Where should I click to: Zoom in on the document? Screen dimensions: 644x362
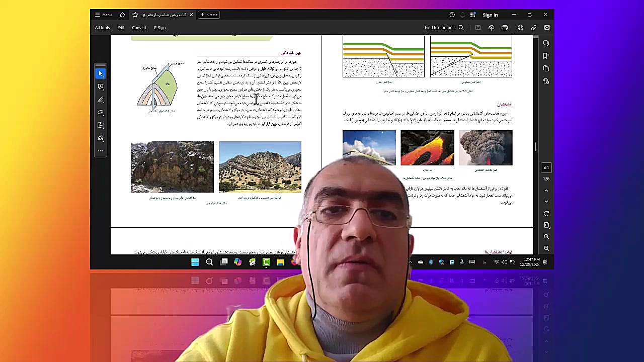546,237
